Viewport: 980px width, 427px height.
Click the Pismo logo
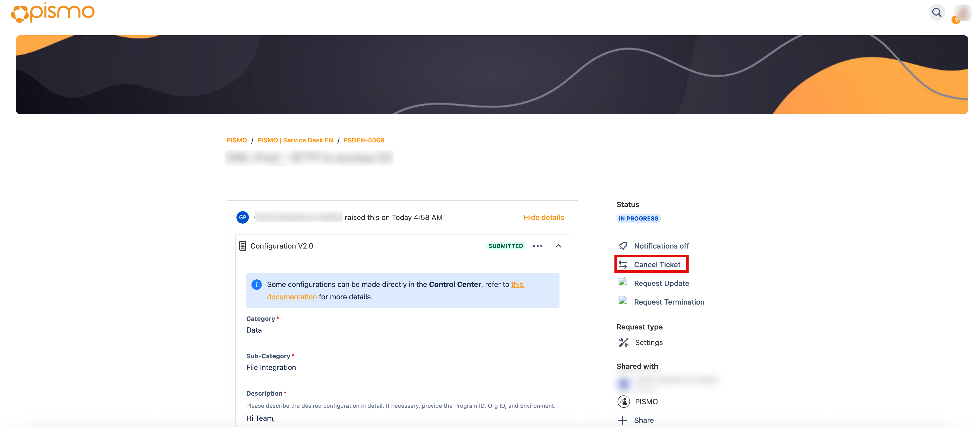(x=52, y=12)
